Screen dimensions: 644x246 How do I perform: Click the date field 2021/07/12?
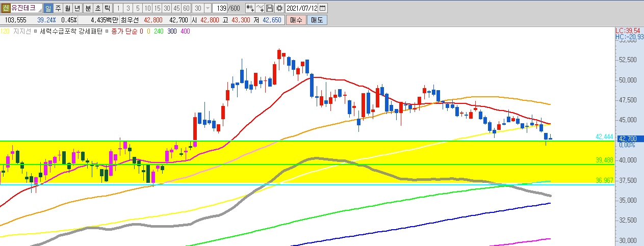(301, 8)
